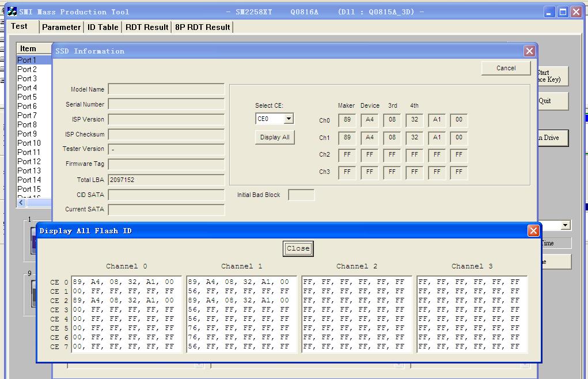The width and height of the screenshot is (588, 379).
Task: Click the Ch2 Maker ID box
Action: [347, 155]
